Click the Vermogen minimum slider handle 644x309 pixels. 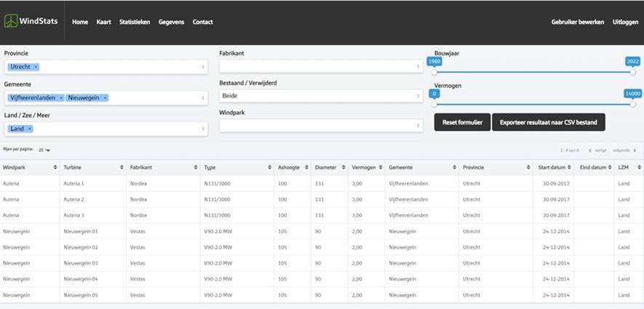pos(434,104)
